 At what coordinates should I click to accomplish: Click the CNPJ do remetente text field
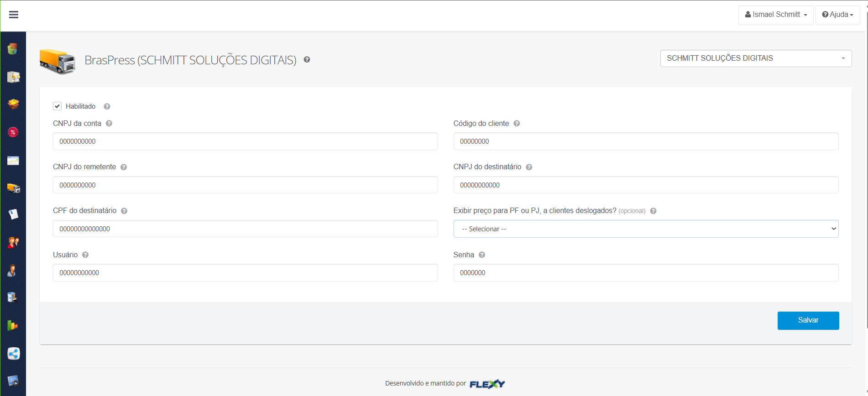245,185
